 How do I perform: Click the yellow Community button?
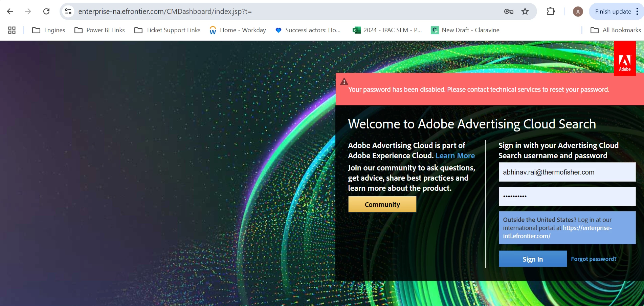point(382,204)
